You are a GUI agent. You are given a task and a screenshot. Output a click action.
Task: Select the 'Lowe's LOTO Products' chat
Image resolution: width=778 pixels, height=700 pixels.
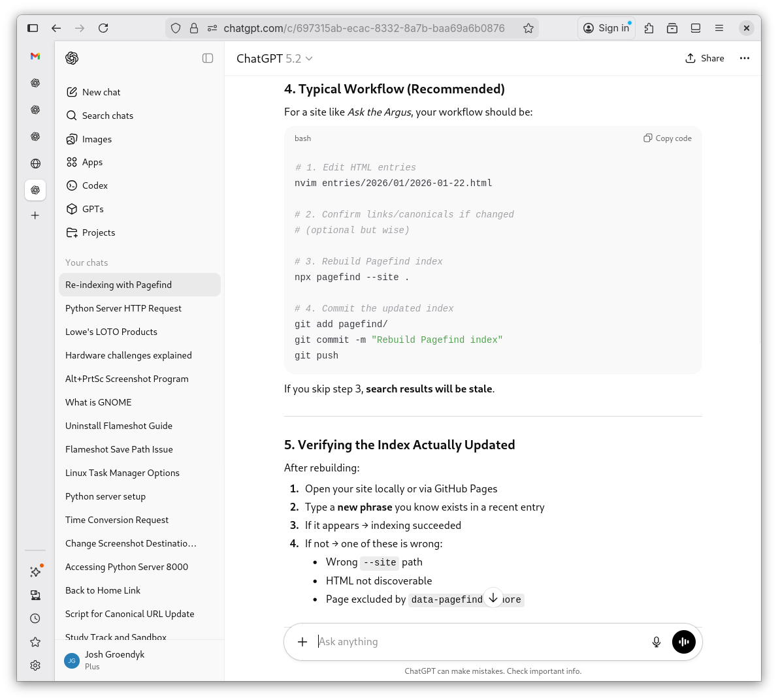(111, 332)
